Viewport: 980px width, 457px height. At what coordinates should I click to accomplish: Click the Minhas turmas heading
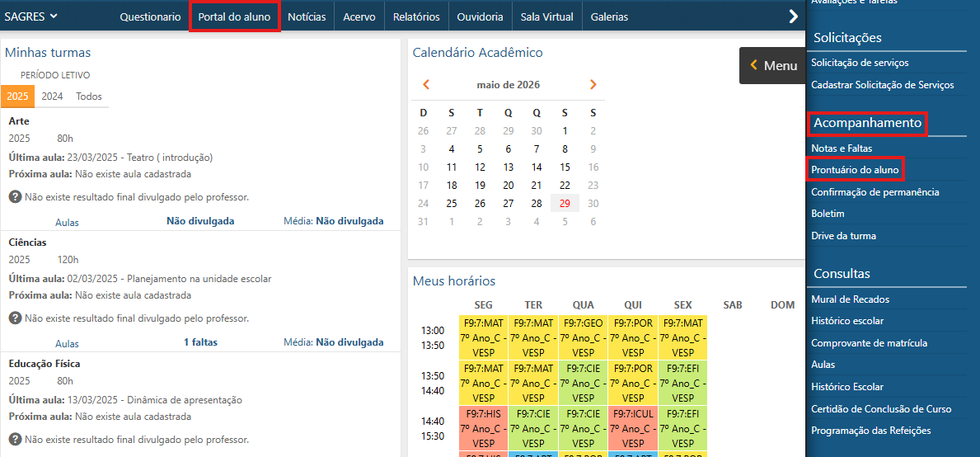48,53
